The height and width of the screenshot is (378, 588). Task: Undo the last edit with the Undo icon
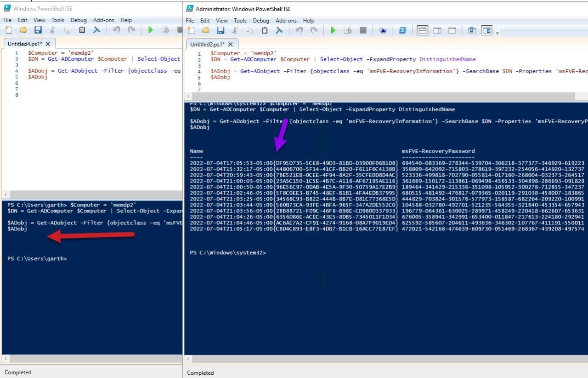(x=300, y=30)
